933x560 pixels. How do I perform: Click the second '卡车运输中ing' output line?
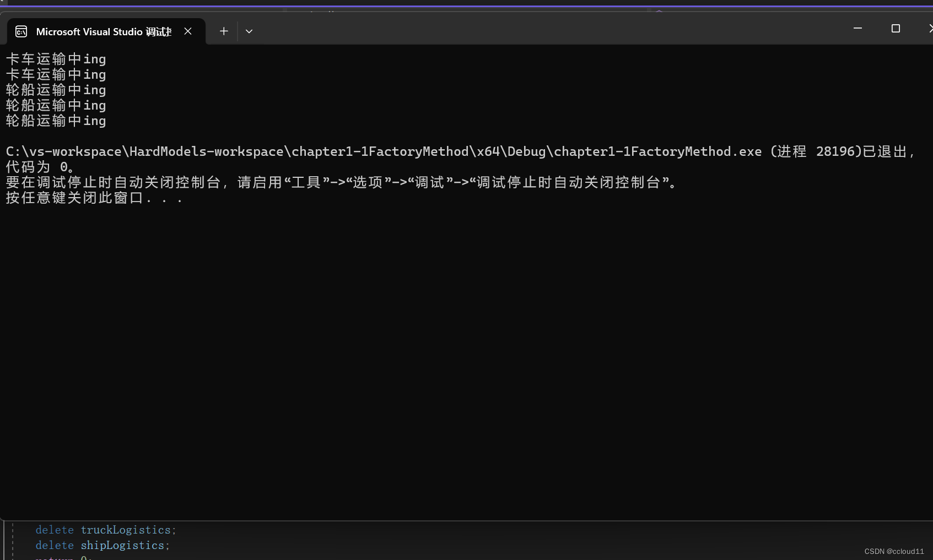pyautogui.click(x=56, y=74)
